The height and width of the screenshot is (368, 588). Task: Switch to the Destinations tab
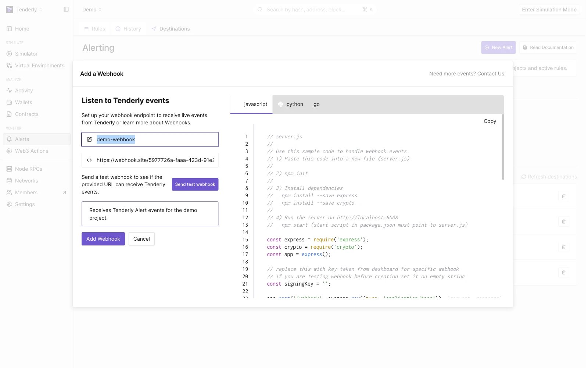pyautogui.click(x=171, y=29)
